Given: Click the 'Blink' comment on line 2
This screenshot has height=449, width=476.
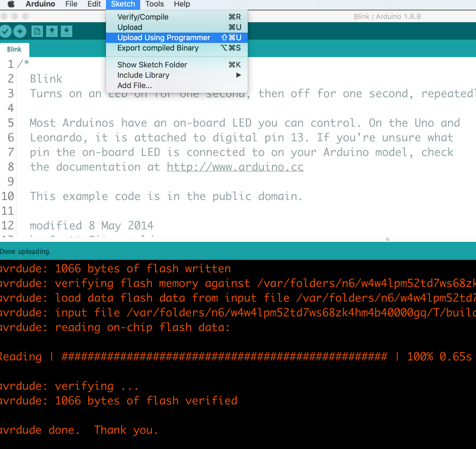Looking at the screenshot, I should pyautogui.click(x=46, y=79).
